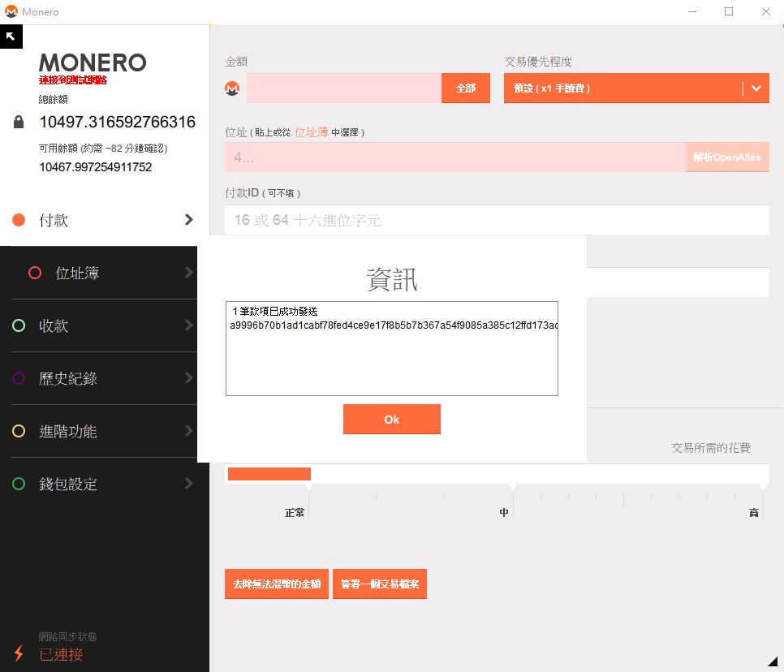Select the 高 marker on fee scale
This screenshot has height=672, width=784.
753,512
